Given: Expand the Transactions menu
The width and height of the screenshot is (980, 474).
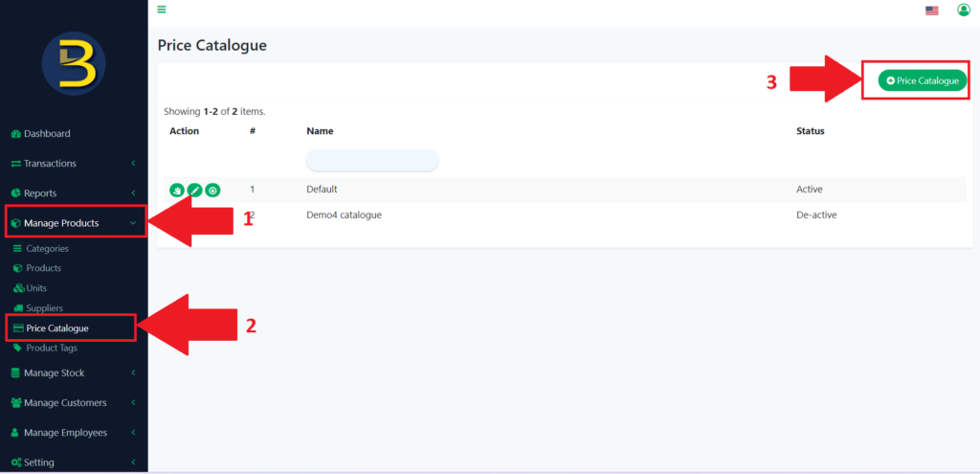Looking at the screenshot, I should tap(50, 164).
